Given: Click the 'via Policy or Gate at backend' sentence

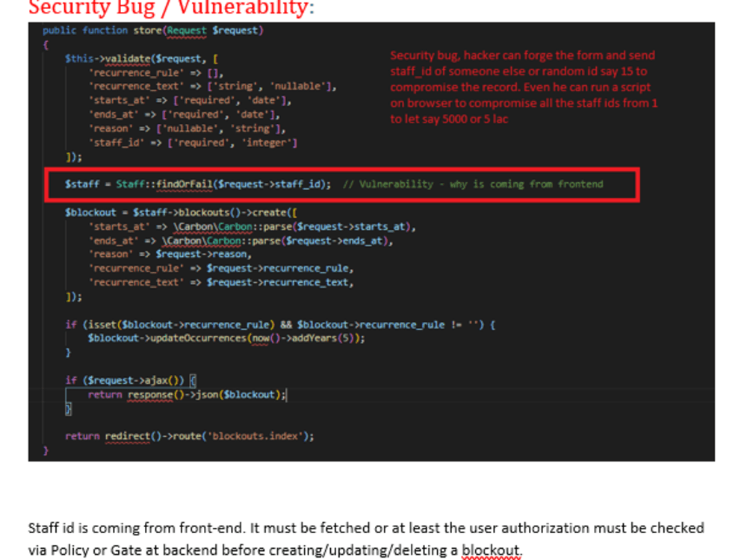Looking at the screenshot, I should [x=276, y=550].
